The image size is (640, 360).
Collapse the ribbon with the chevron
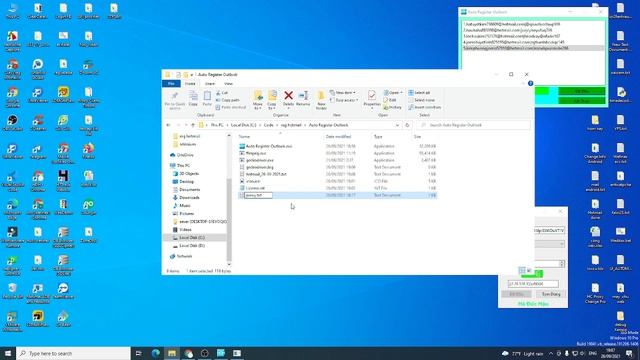click(523, 83)
